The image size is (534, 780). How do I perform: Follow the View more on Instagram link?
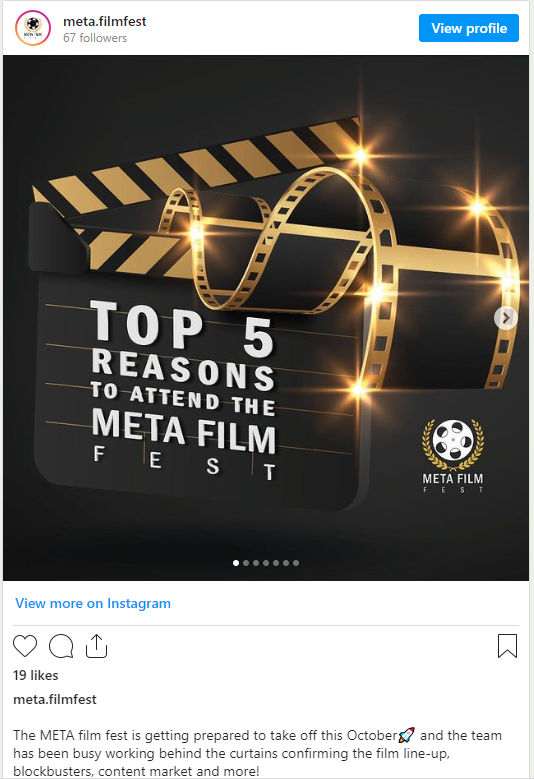[93, 603]
